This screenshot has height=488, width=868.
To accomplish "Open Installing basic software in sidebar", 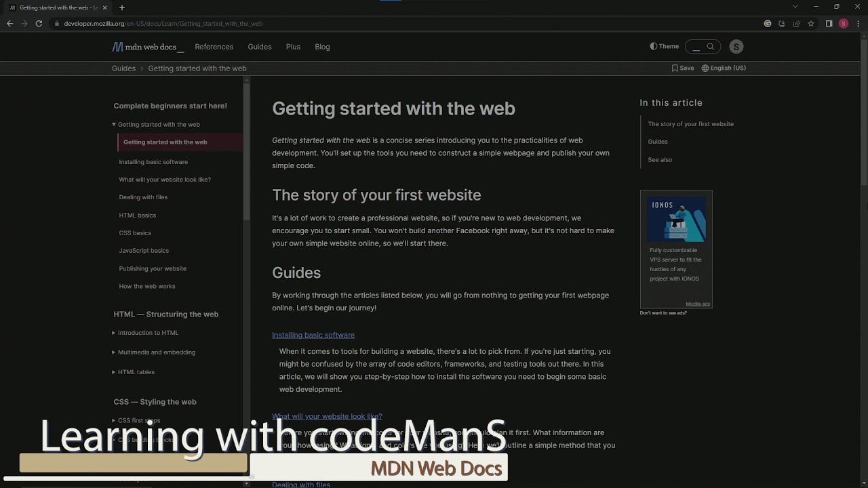I will click(153, 162).
